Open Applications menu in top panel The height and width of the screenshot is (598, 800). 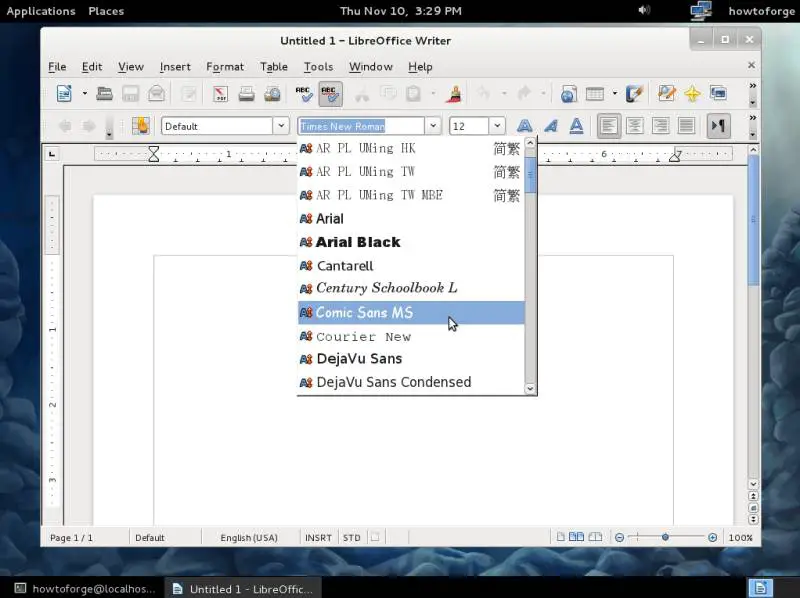click(x=41, y=11)
